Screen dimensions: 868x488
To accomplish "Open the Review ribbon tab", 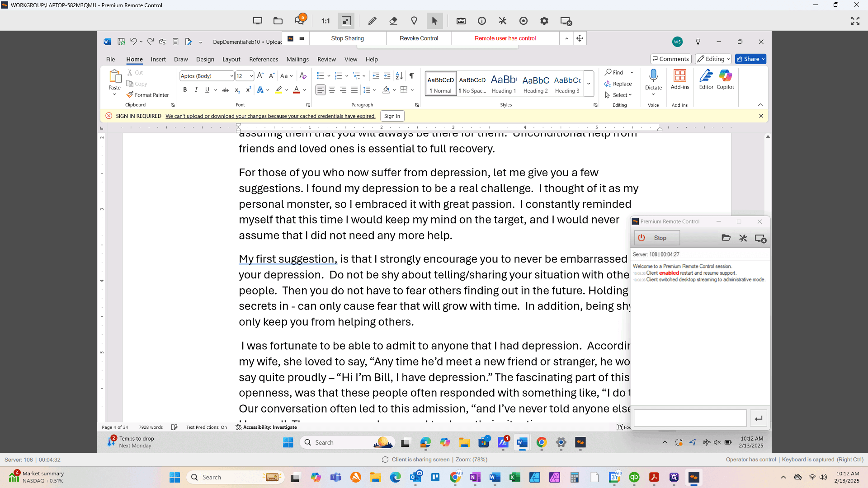I will click(x=326, y=59).
